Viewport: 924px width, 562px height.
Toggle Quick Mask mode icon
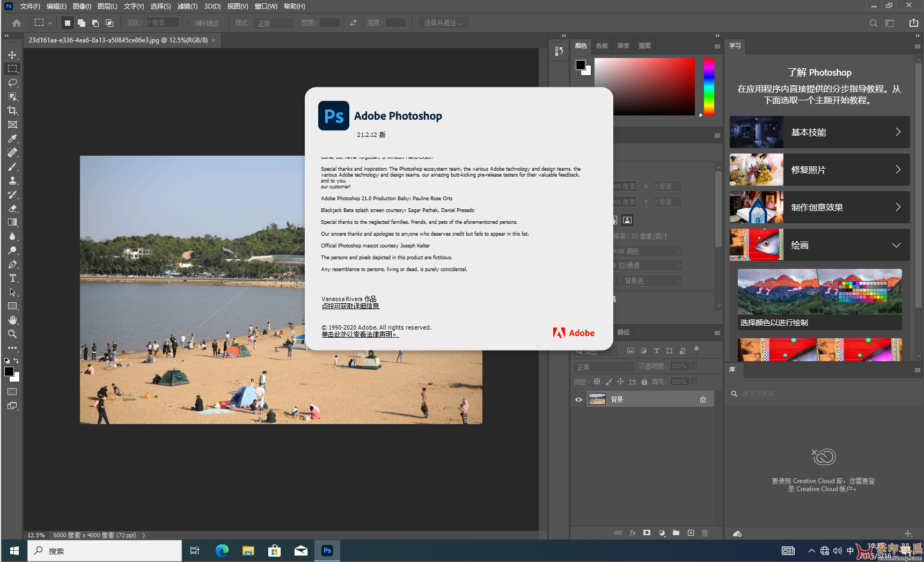coord(12,392)
